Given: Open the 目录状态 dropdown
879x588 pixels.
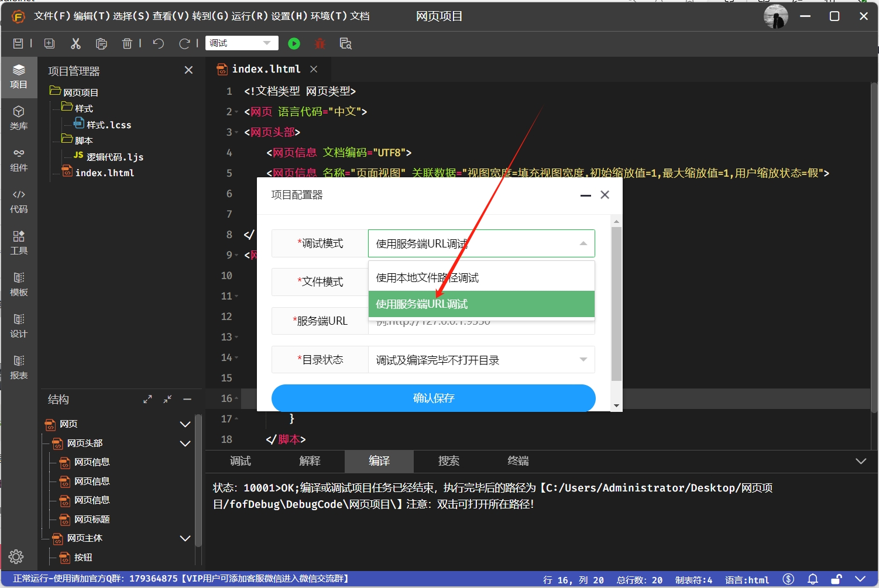Looking at the screenshot, I should pos(481,360).
